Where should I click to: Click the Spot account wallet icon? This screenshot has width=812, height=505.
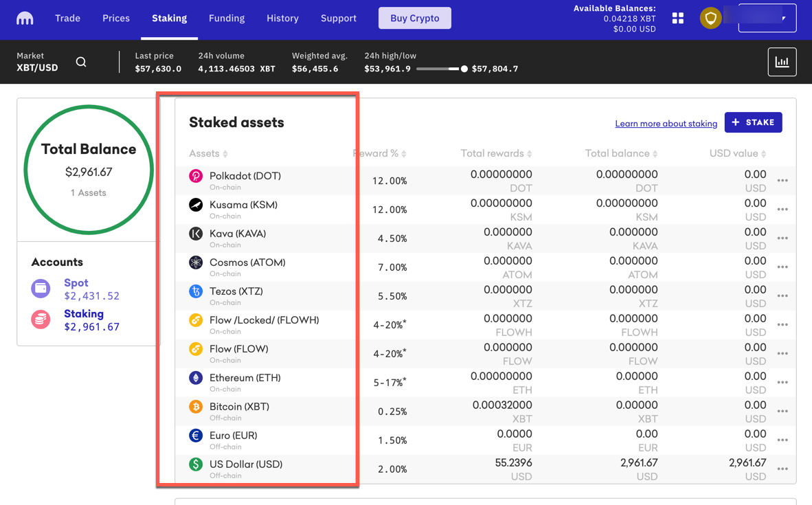[x=41, y=289]
